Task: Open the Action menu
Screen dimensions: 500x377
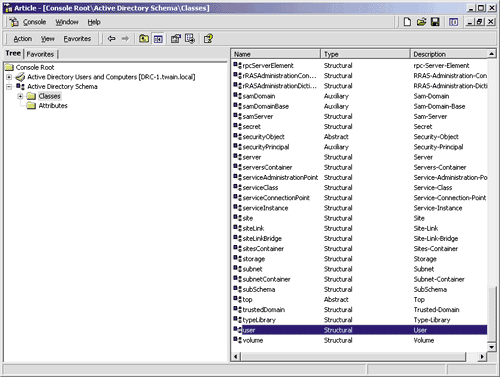Action: [23, 39]
